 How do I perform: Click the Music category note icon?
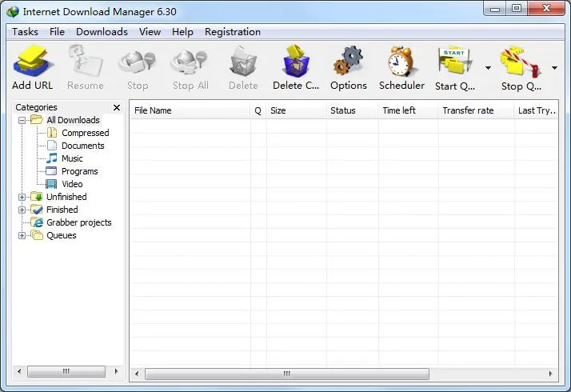click(52, 158)
